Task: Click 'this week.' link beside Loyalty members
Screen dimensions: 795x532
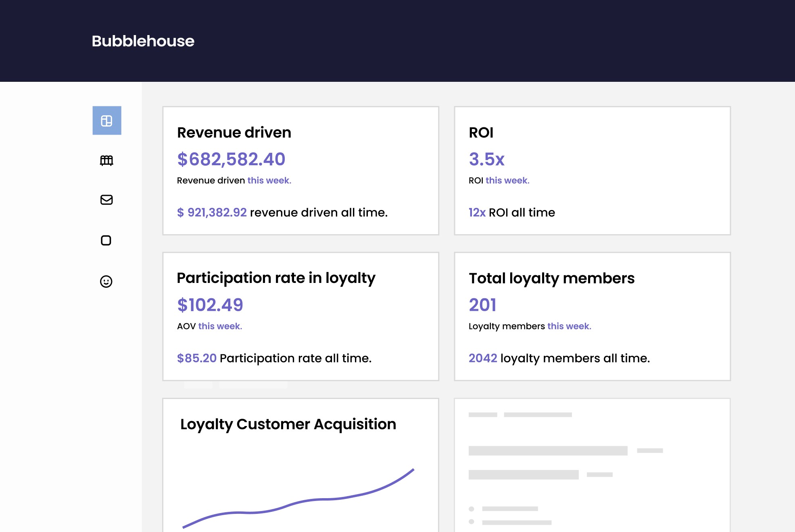Action: click(569, 326)
